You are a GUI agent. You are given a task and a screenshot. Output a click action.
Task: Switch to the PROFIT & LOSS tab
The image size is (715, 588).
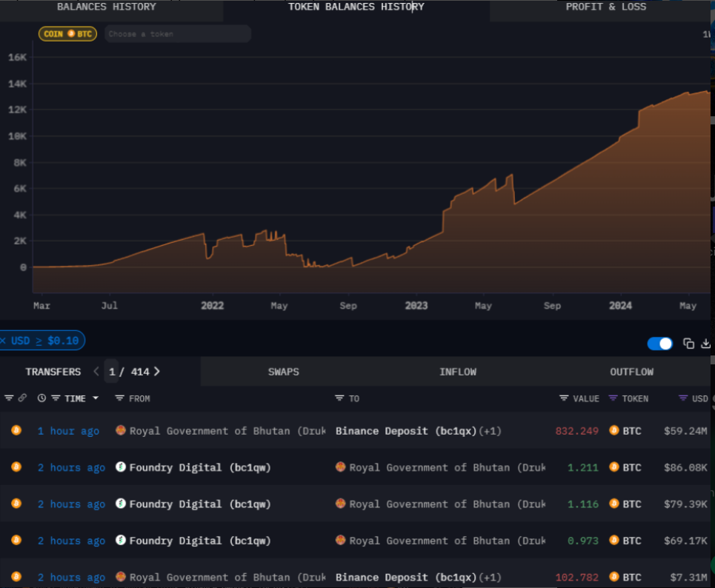pyautogui.click(x=605, y=7)
